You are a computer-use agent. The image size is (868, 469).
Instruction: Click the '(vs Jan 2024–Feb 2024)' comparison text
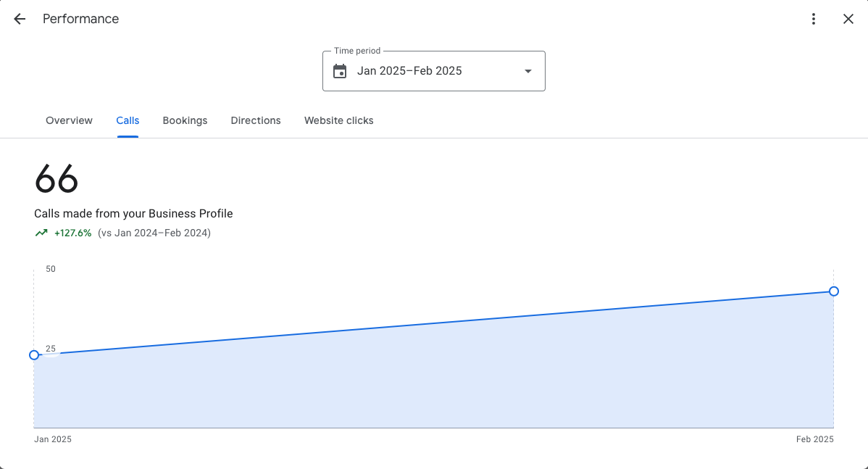[154, 233]
